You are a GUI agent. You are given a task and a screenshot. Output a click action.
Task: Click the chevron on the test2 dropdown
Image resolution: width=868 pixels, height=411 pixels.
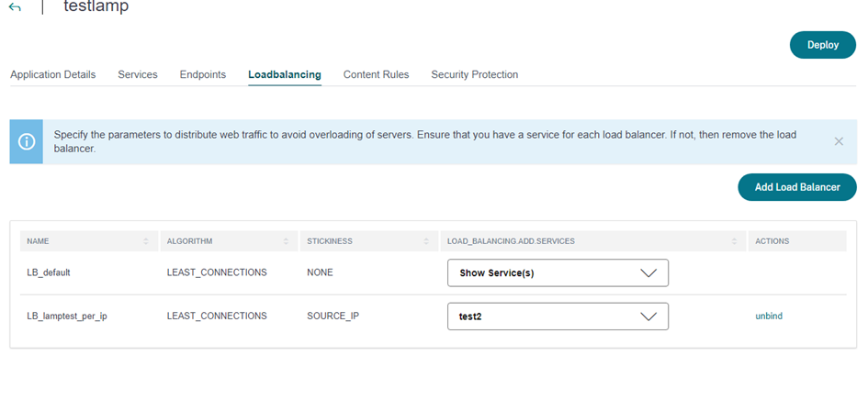click(x=648, y=317)
